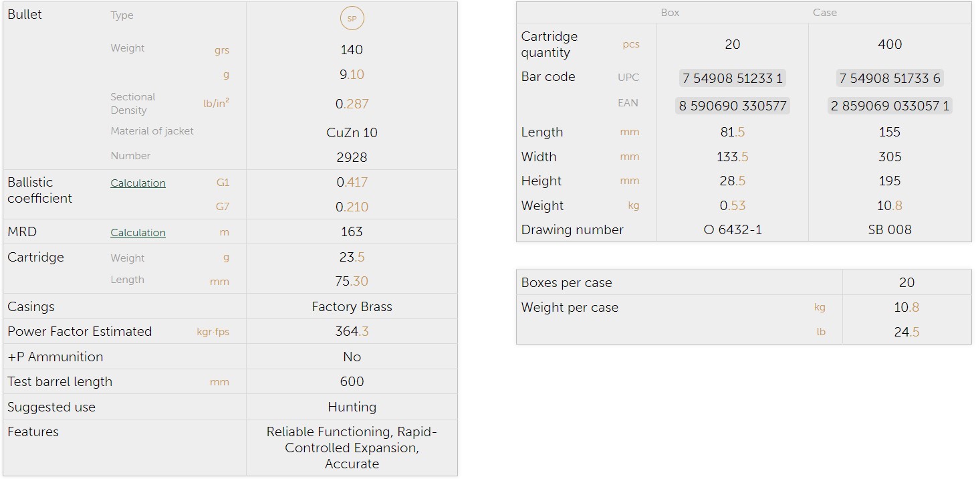Image resolution: width=980 pixels, height=479 pixels.
Task: Click the case drawing number SB 008
Action: 889,229
